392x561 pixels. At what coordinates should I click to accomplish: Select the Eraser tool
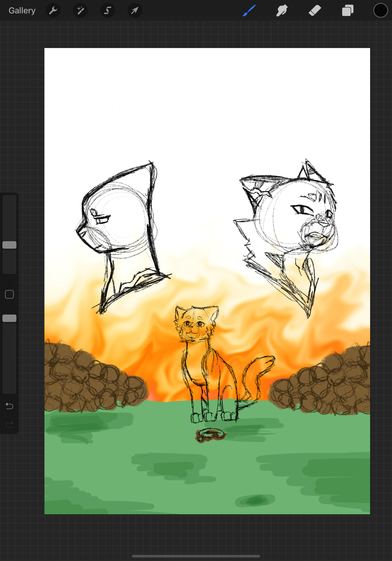pyautogui.click(x=315, y=11)
